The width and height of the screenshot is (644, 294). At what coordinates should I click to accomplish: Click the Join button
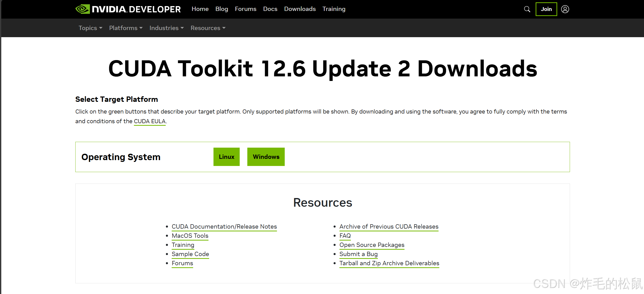click(x=546, y=9)
